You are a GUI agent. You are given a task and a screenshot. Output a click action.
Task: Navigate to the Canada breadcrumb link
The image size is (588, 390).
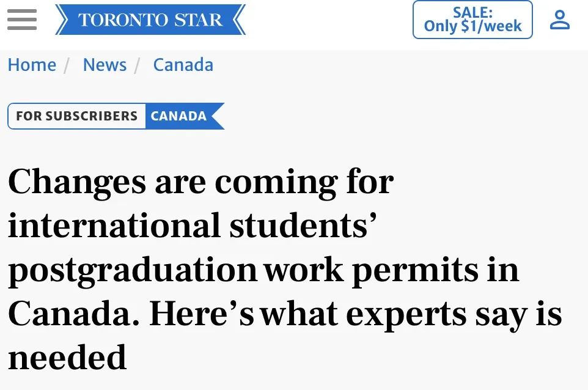coord(183,65)
